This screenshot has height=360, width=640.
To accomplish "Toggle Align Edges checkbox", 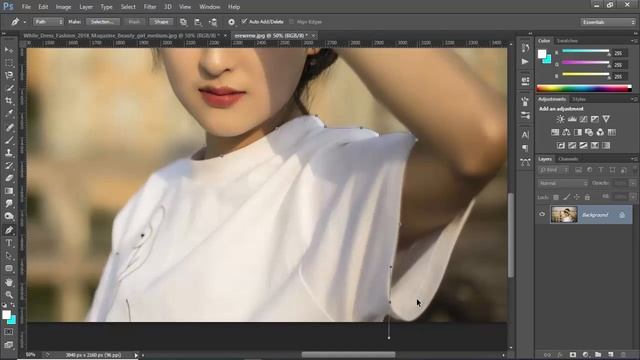I will coord(291,22).
